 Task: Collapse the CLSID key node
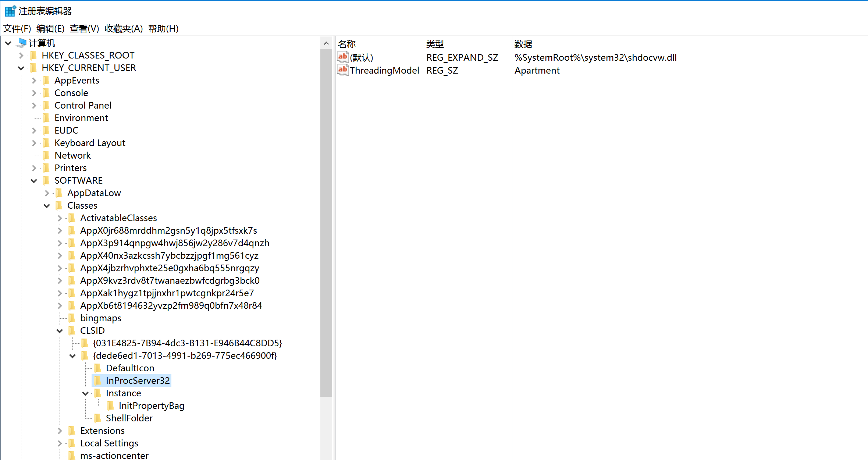pos(60,331)
